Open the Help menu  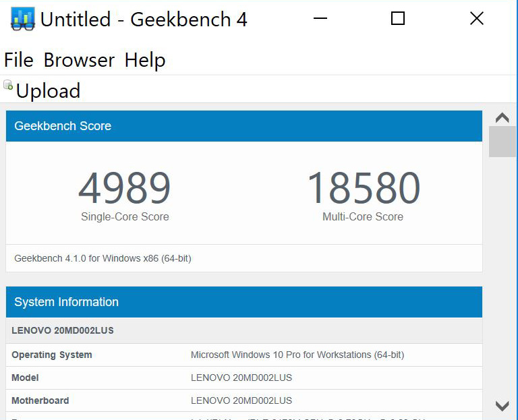(x=145, y=60)
